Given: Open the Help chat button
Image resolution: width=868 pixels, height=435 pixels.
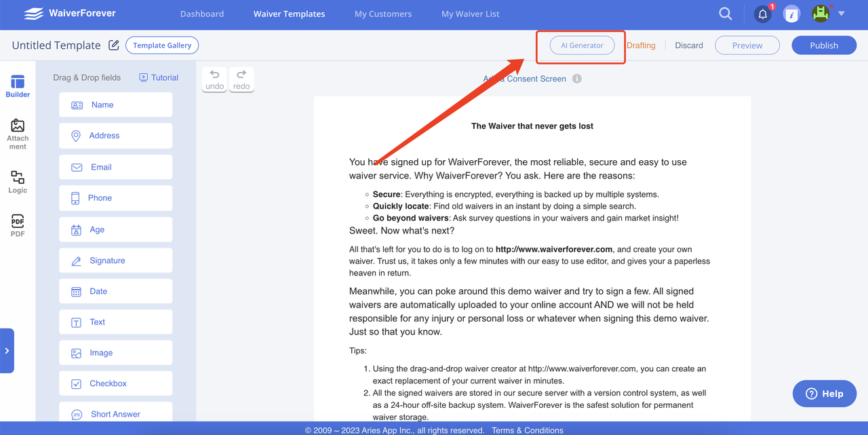Looking at the screenshot, I should [x=825, y=394].
